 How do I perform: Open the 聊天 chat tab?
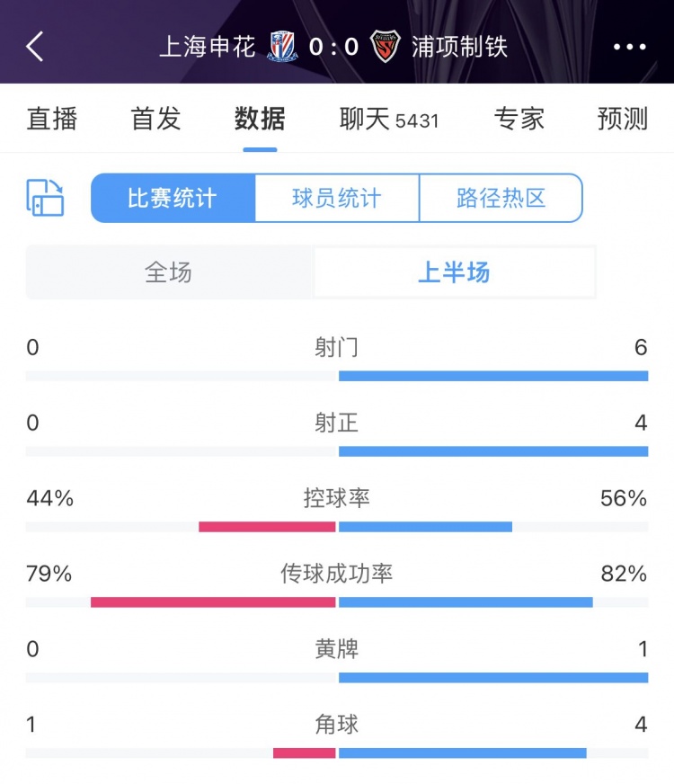click(x=388, y=119)
